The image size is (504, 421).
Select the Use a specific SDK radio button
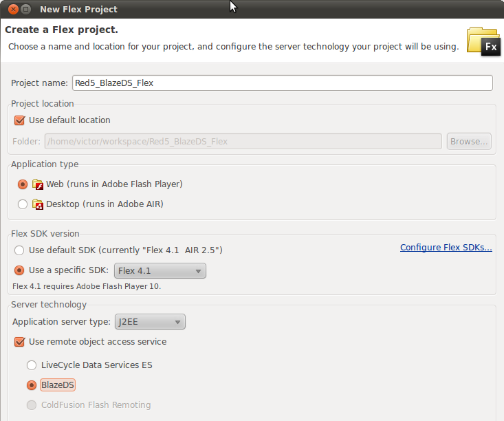pyautogui.click(x=19, y=270)
